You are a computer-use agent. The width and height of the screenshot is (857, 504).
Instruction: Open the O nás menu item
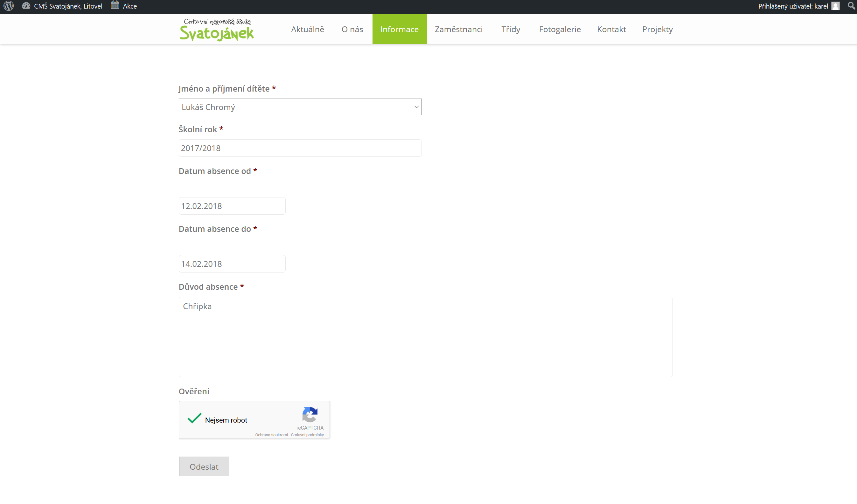pyautogui.click(x=352, y=29)
